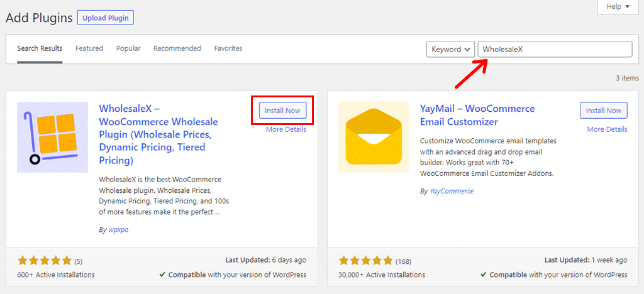Click the WholesaleX five-star rating
This screenshot has width=644, height=294.
[45, 260]
